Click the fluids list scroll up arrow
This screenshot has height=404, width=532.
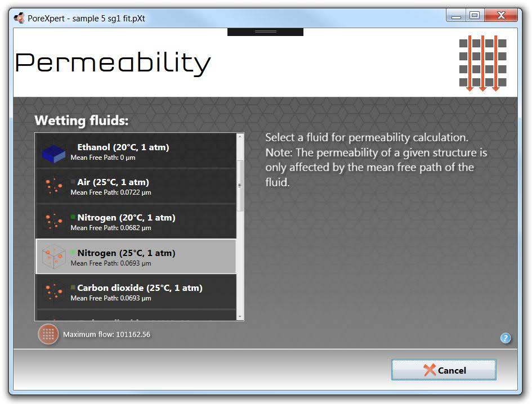click(x=240, y=137)
